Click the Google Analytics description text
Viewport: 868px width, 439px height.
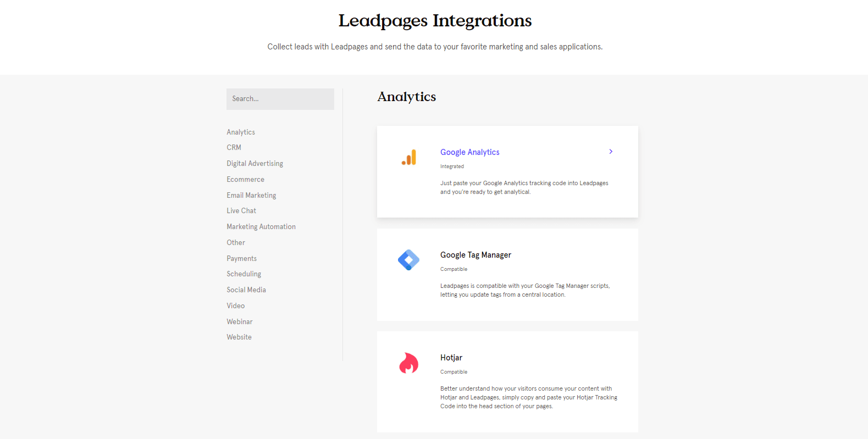[524, 187]
